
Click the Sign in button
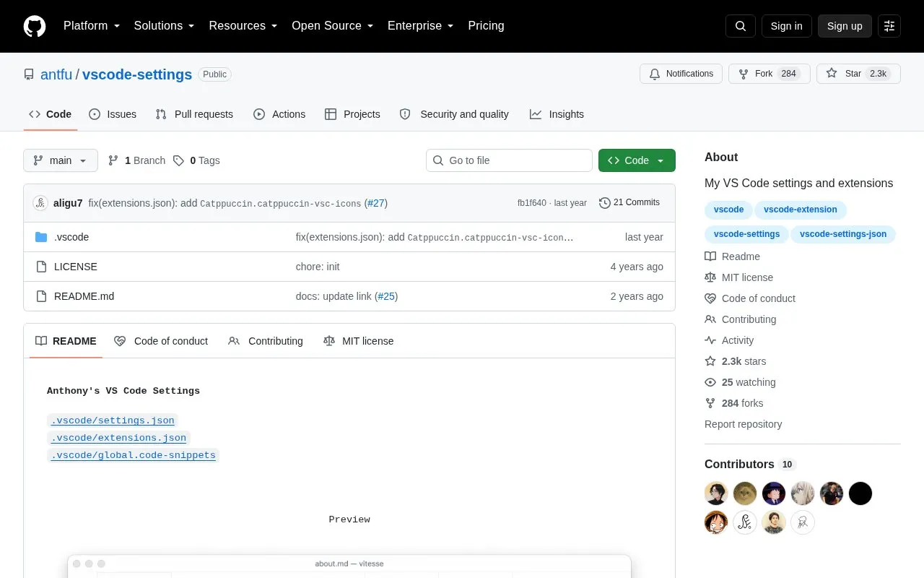coord(786,26)
